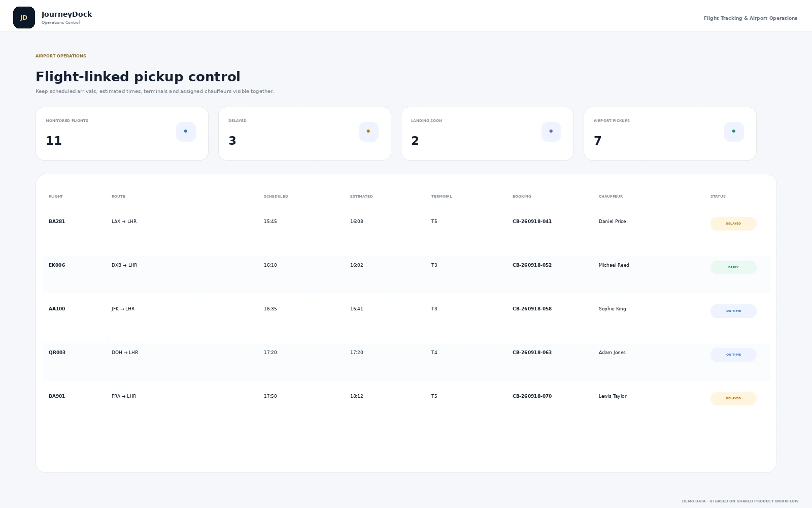Click the blue dot icon on Monitored Flights card
812x508 pixels.
tap(186, 132)
